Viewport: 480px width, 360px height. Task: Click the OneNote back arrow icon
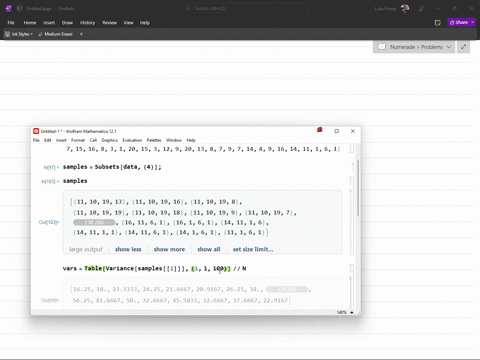pyautogui.click(x=19, y=9)
